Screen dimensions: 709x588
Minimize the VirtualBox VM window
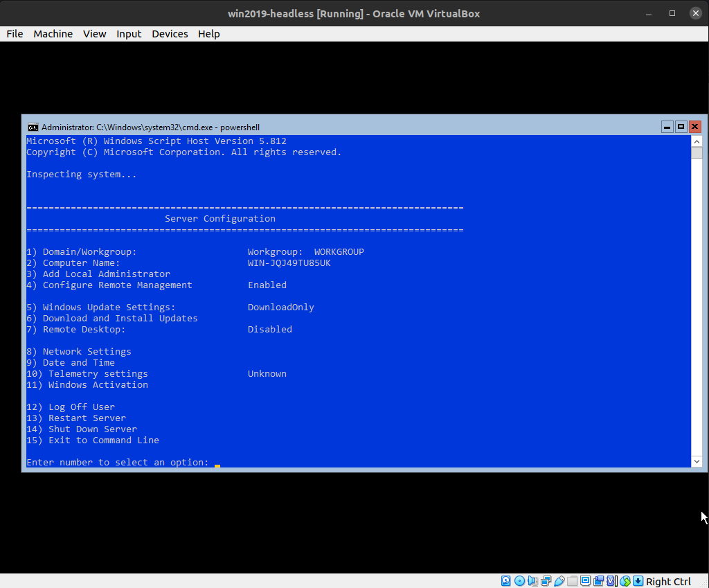(x=649, y=14)
